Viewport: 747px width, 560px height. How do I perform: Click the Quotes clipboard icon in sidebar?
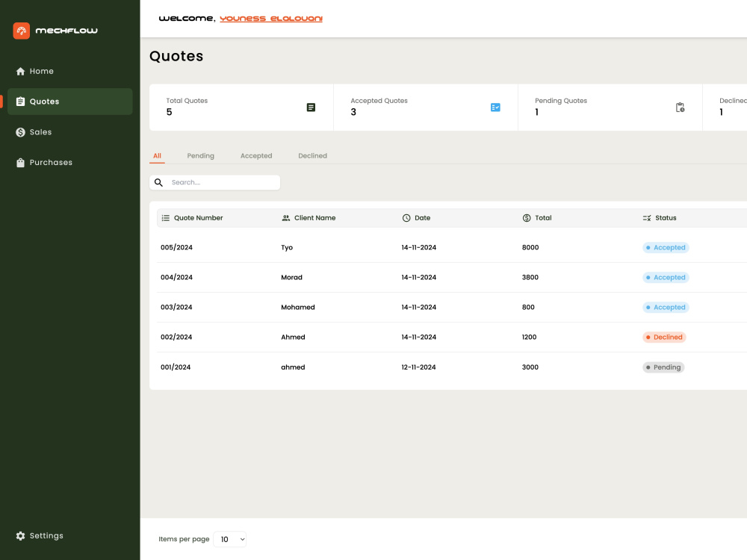(x=20, y=102)
